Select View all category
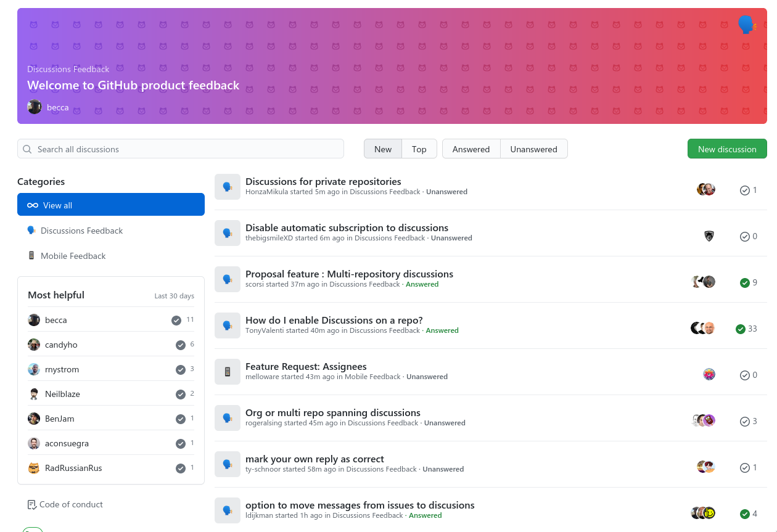This screenshot has width=777, height=532. pyautogui.click(x=111, y=205)
